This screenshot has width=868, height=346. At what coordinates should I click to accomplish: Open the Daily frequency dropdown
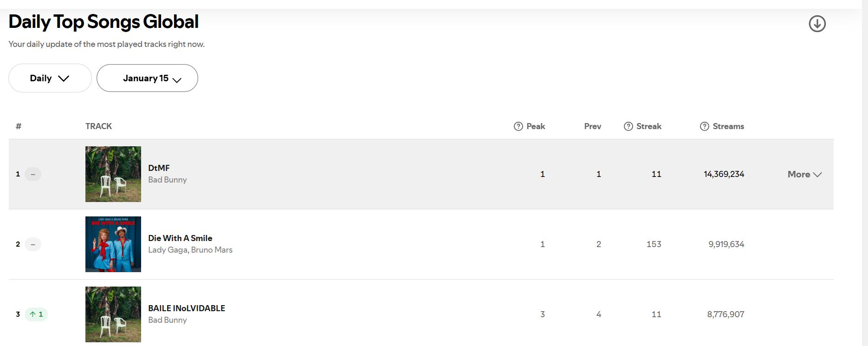click(50, 78)
